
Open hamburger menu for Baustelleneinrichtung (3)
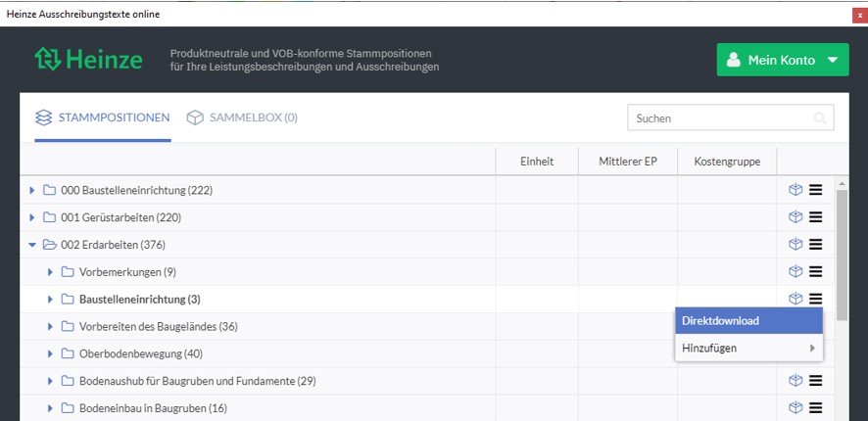[x=815, y=300]
